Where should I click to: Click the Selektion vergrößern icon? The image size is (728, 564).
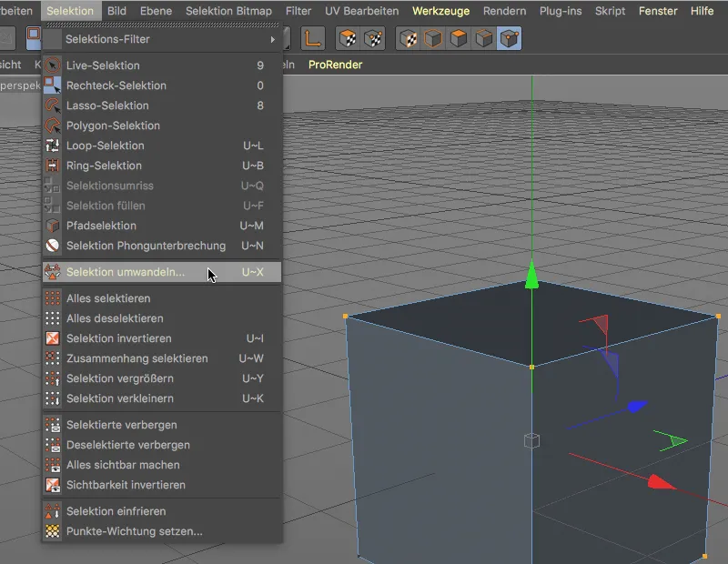click(53, 378)
